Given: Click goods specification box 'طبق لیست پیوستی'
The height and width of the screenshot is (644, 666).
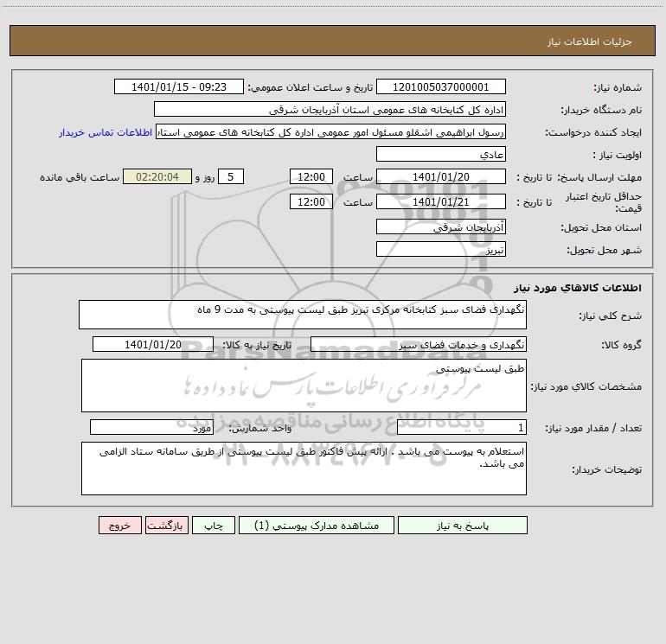Looking at the screenshot, I should point(304,386).
